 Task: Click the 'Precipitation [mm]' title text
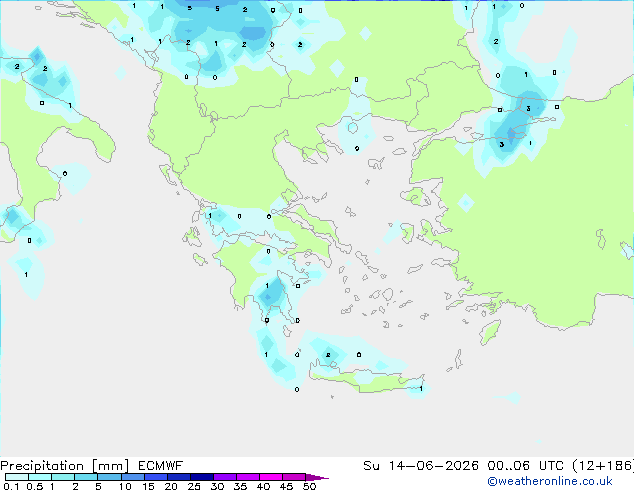tap(65, 466)
